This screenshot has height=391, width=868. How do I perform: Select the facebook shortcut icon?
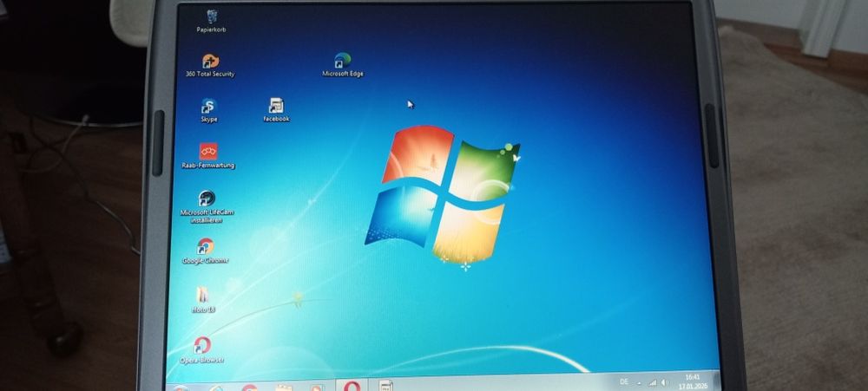[x=276, y=109]
